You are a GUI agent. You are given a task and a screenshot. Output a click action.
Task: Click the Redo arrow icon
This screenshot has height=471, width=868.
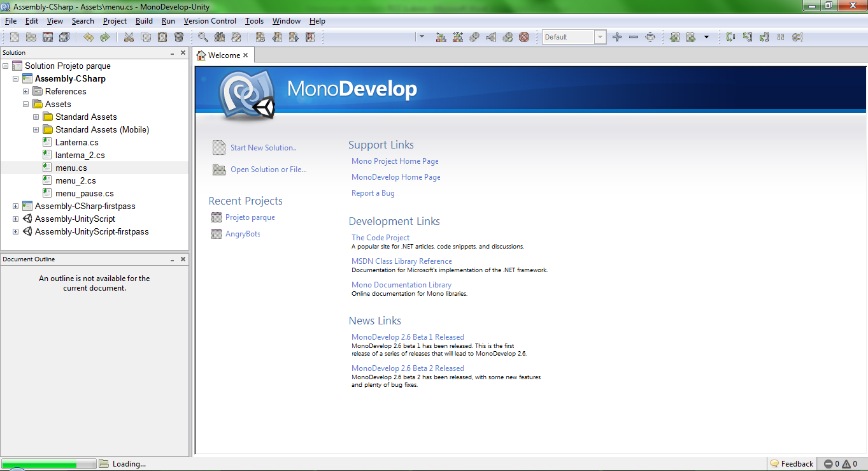pyautogui.click(x=105, y=38)
